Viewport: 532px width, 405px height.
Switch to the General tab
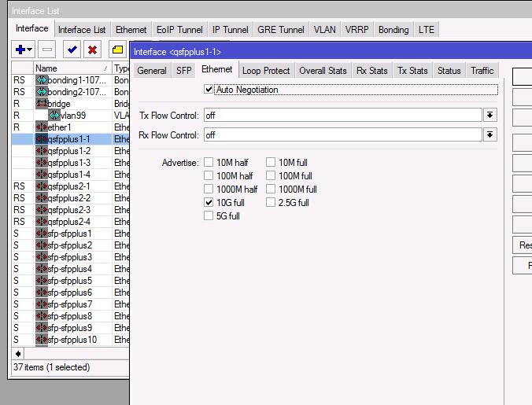(152, 71)
